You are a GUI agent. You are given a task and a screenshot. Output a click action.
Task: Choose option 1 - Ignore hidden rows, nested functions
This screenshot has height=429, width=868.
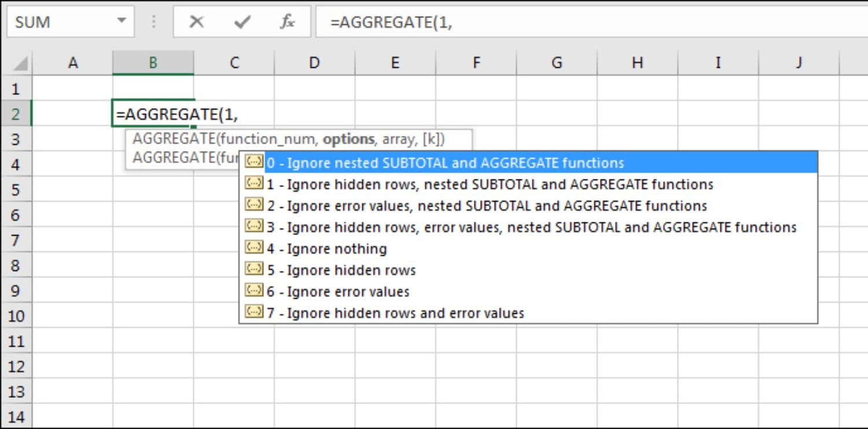pos(528,184)
